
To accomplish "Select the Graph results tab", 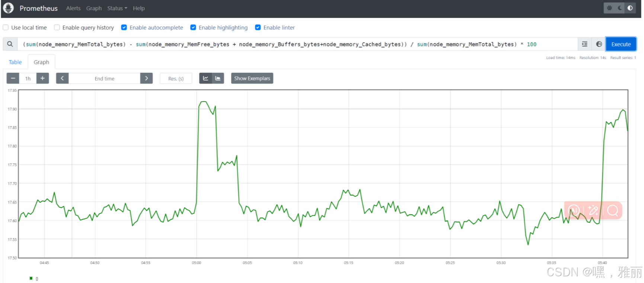I will 41,62.
